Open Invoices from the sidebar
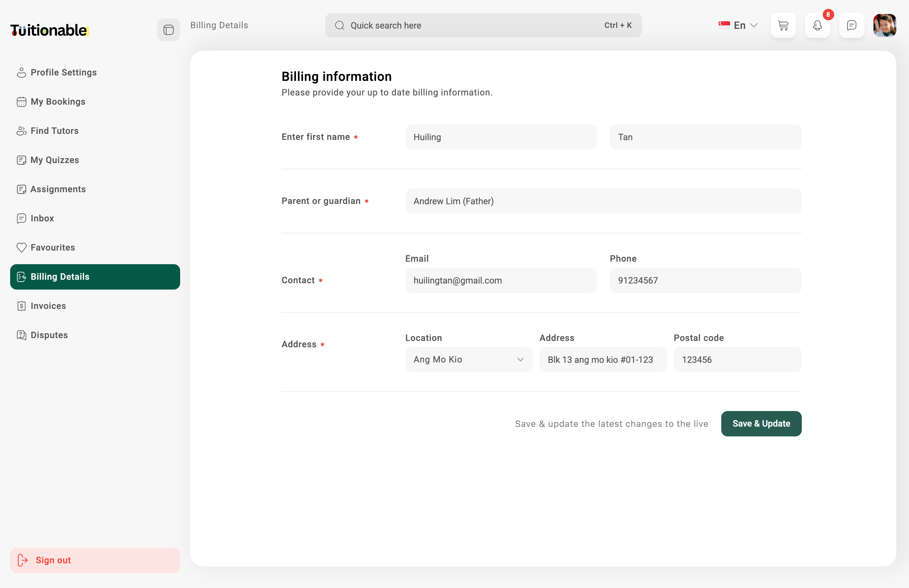This screenshot has height=588, width=909. pyautogui.click(x=48, y=306)
